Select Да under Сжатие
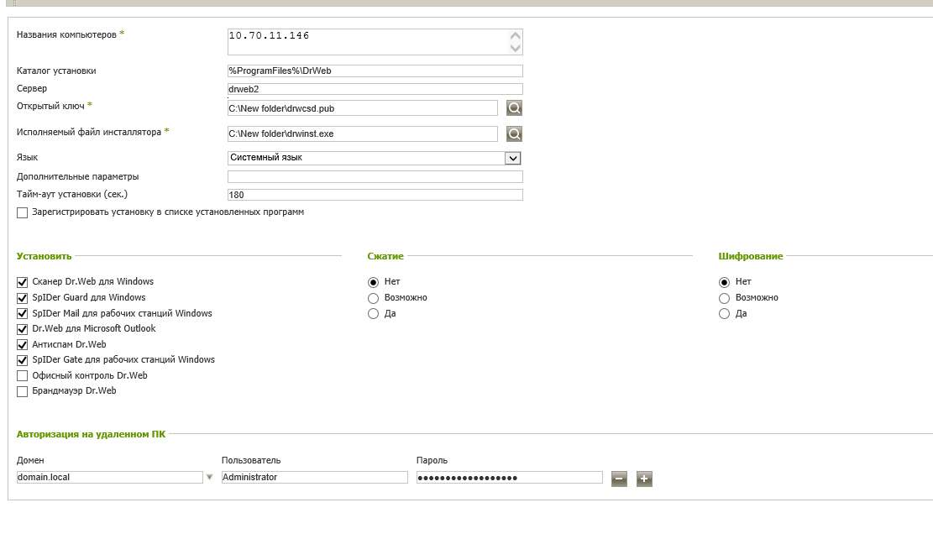The width and height of the screenshot is (933, 560). 373,314
